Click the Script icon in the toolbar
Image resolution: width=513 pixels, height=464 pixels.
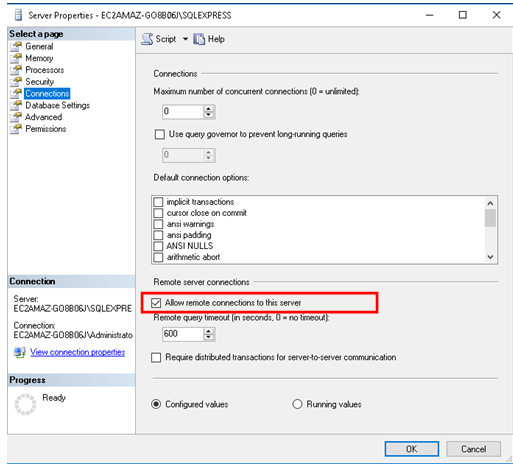click(147, 39)
